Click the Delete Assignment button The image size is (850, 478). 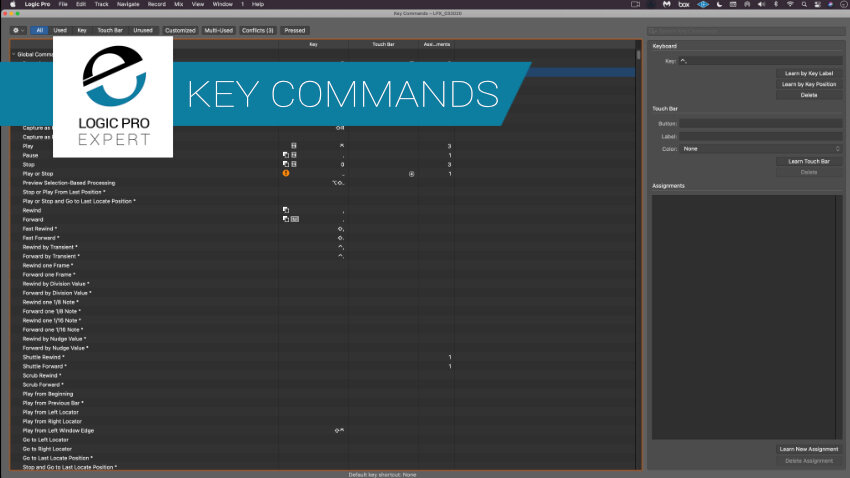point(809,461)
